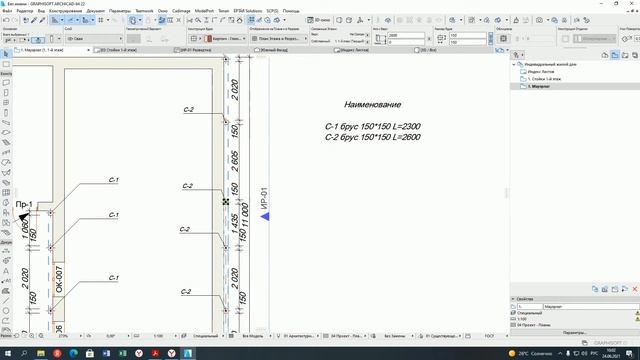
Task: Select the Marquee tool in the toolbox
Action: (6, 64)
